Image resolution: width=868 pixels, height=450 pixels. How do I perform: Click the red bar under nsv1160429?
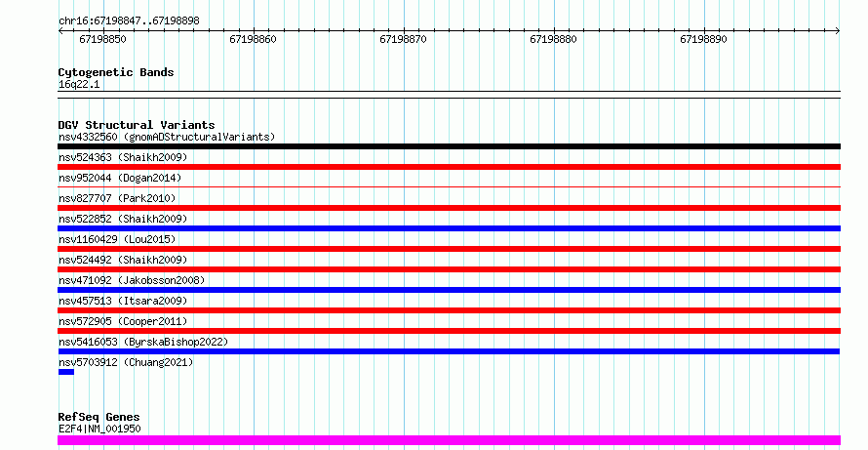click(449, 249)
